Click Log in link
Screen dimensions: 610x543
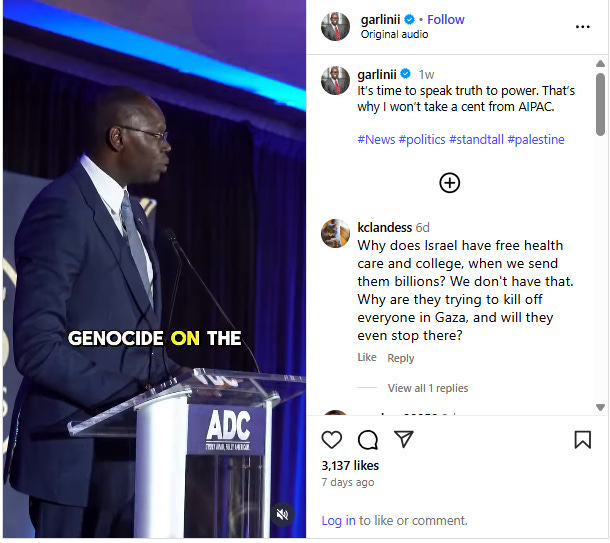tap(338, 520)
